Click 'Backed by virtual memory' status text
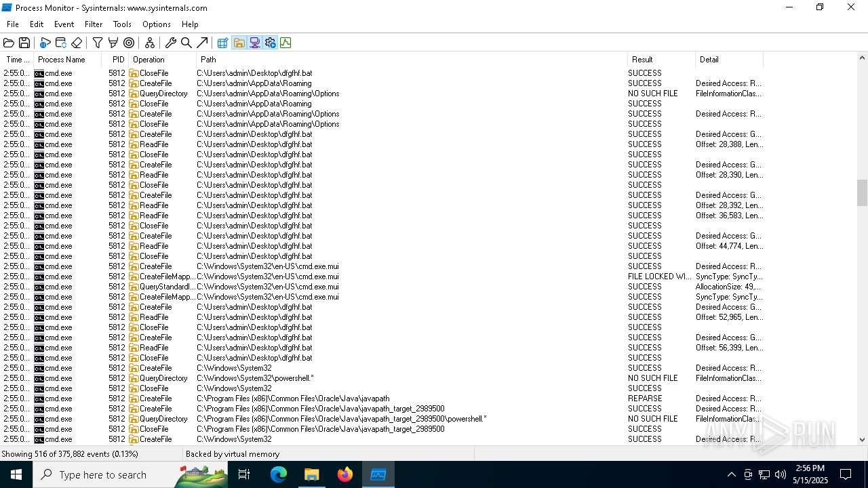 pos(233,454)
